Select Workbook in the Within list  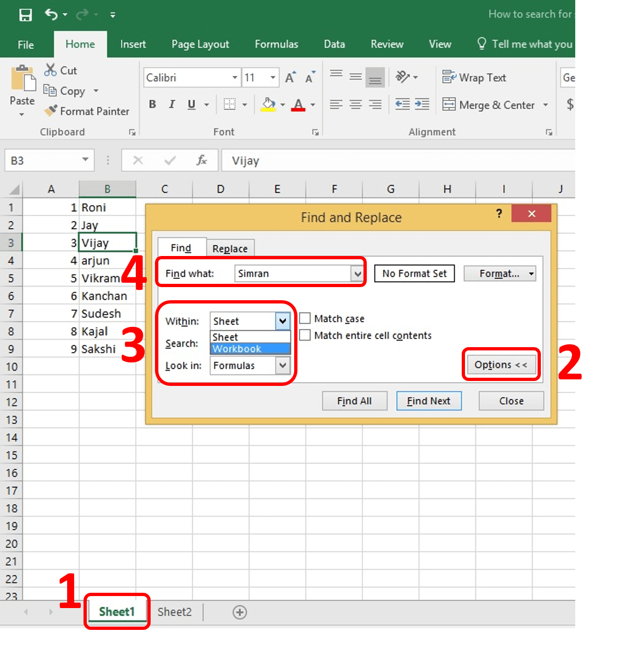coord(251,349)
